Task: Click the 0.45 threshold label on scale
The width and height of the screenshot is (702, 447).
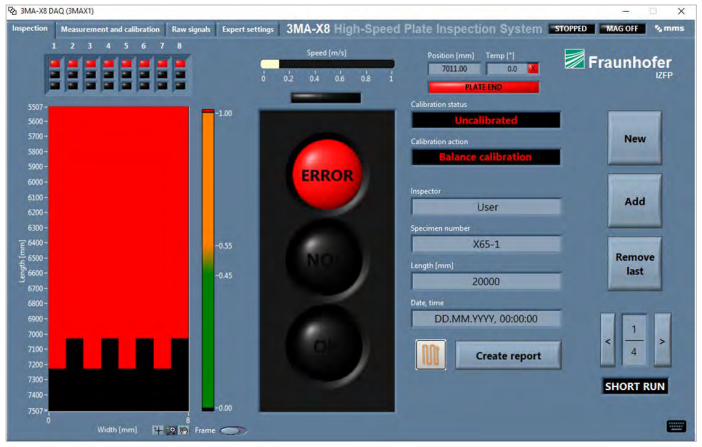Action: [224, 275]
